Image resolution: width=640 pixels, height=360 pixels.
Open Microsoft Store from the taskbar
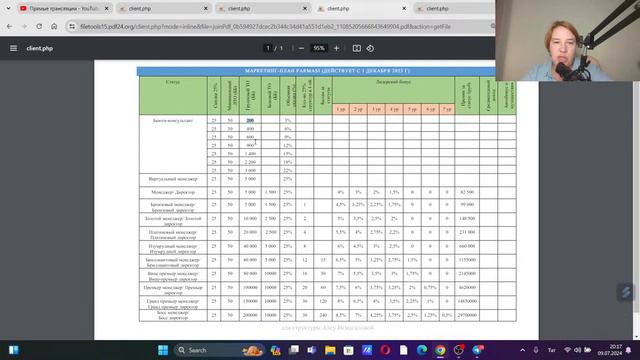click(348, 350)
